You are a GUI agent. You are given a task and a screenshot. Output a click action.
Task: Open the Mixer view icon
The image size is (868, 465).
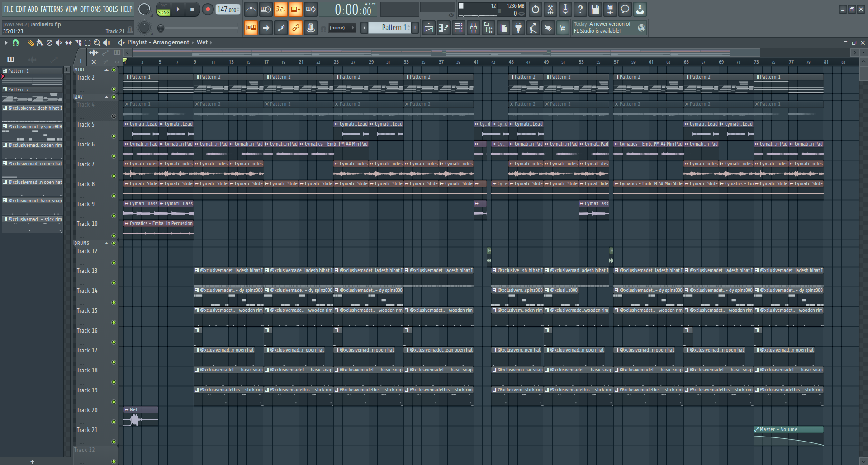474,28
